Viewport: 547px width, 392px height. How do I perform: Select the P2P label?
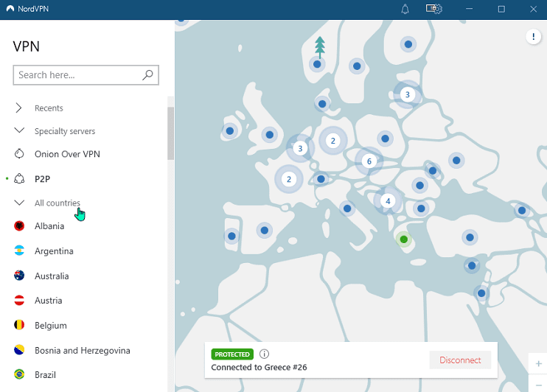point(42,179)
